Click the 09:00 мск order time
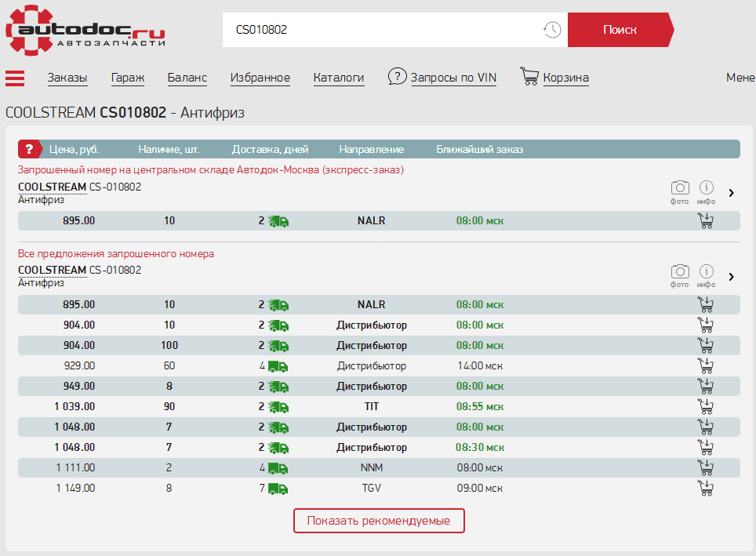The height and width of the screenshot is (556, 756). click(480, 488)
